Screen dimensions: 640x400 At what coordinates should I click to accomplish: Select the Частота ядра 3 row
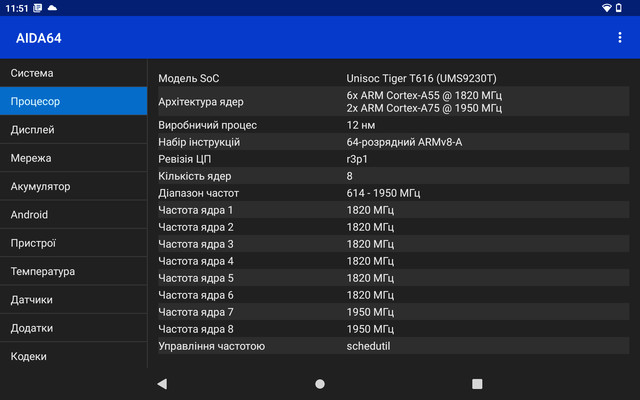(393, 244)
